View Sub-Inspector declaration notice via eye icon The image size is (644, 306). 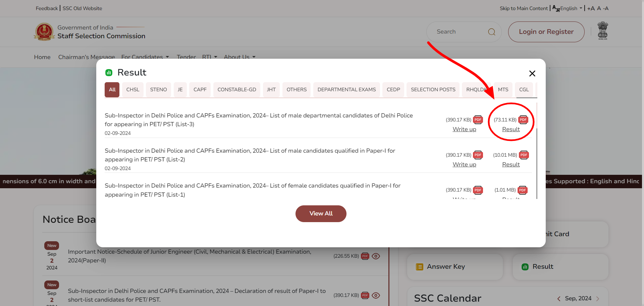(x=376, y=296)
